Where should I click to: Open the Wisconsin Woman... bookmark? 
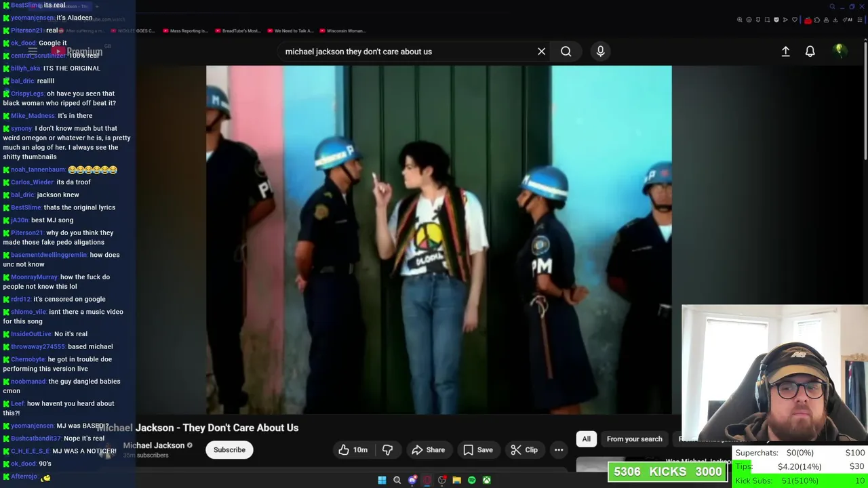342,30
